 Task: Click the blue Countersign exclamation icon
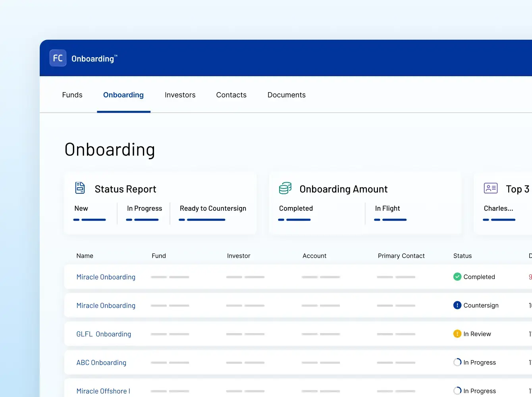click(457, 305)
